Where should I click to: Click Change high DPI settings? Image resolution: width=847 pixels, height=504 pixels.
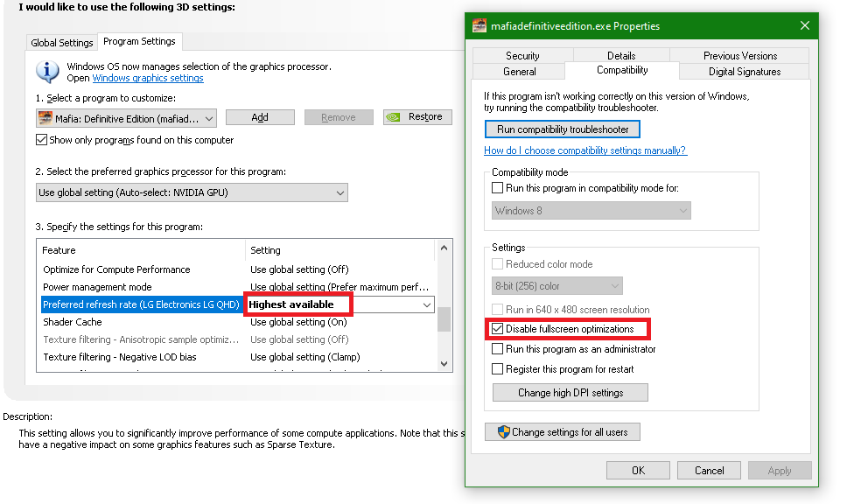[x=570, y=393]
